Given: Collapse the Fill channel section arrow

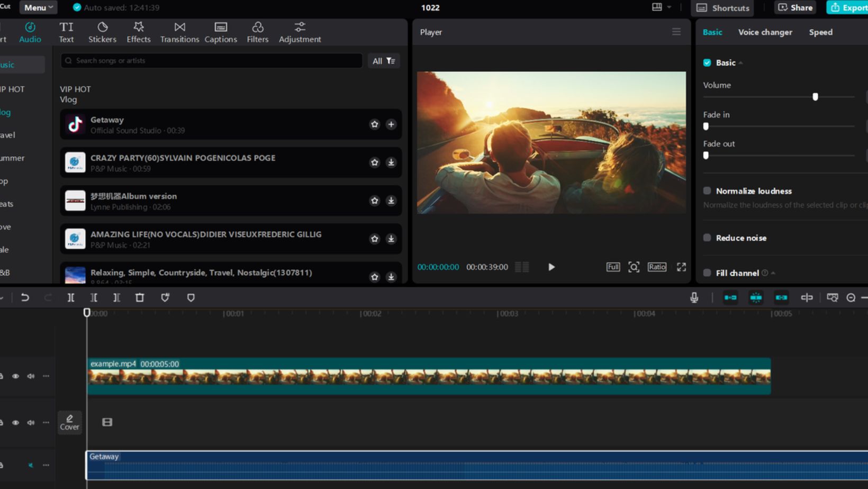Looking at the screenshot, I should (773, 273).
